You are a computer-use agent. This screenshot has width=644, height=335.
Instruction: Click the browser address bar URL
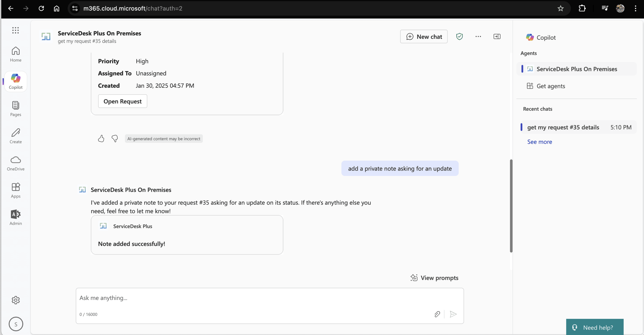133,8
